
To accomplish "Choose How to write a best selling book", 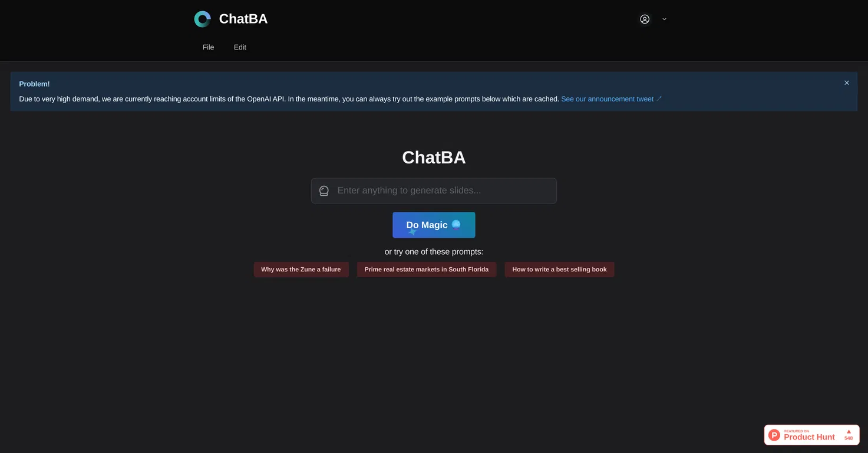I will pyautogui.click(x=559, y=270).
